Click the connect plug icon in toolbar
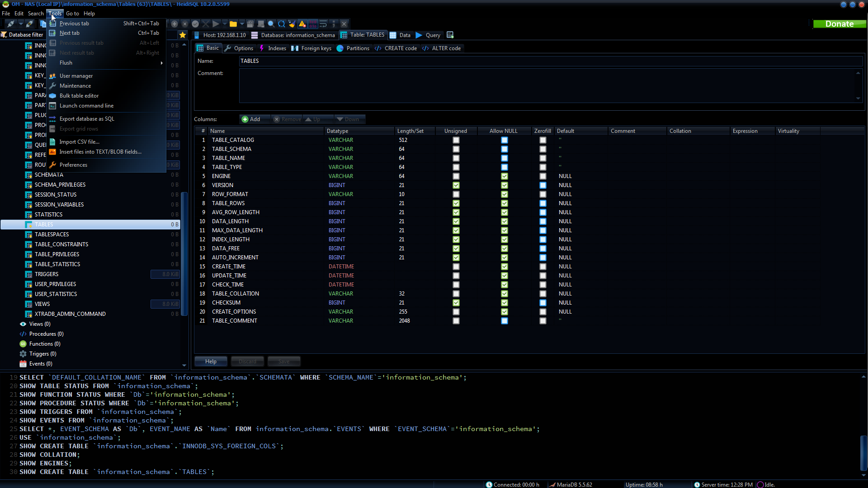868x488 pixels. pyautogui.click(x=11, y=24)
